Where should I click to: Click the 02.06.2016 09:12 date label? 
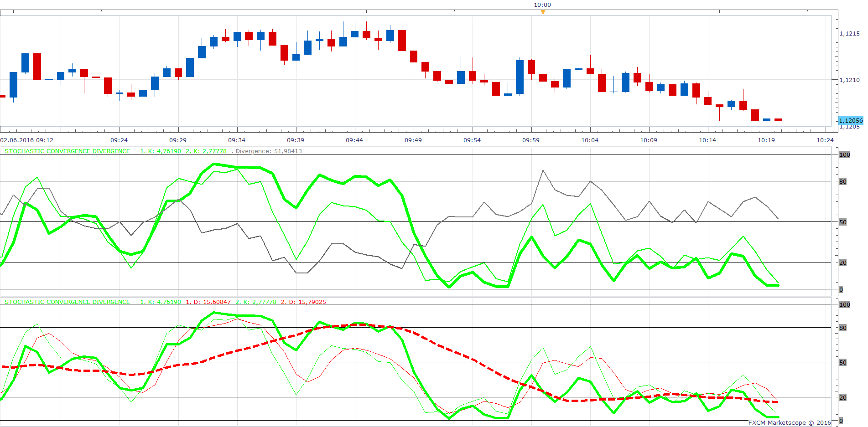27,140
